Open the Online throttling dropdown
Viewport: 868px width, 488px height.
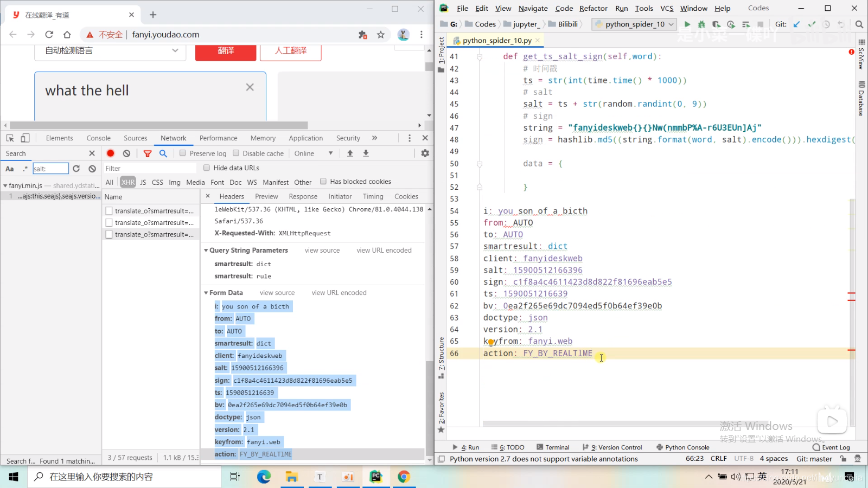314,153
